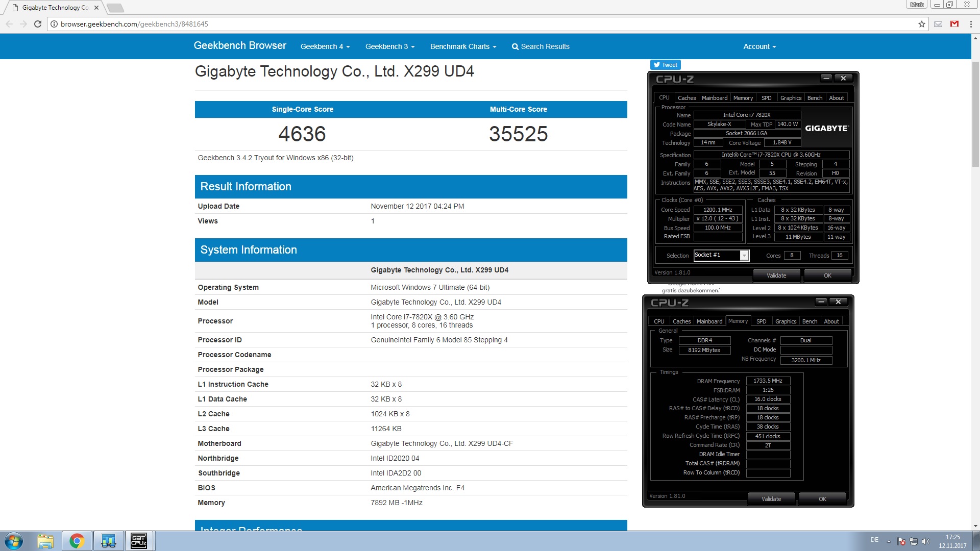This screenshot has height=551, width=980.
Task: Open the Account dropdown
Action: point(759,46)
